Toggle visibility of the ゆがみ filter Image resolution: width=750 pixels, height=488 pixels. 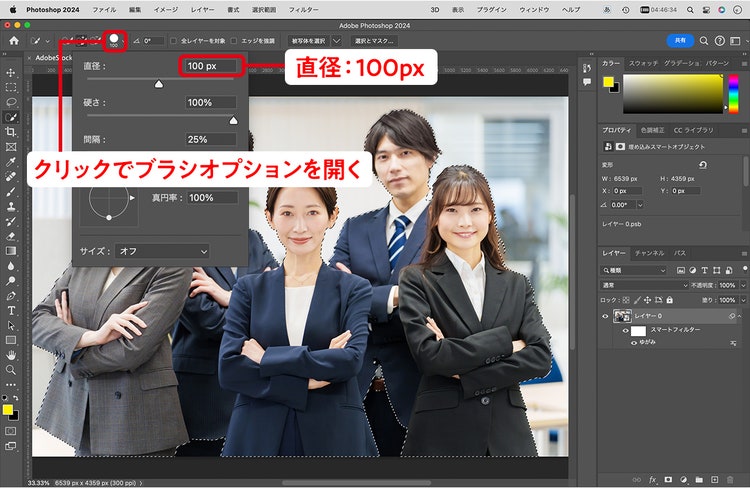(634, 343)
